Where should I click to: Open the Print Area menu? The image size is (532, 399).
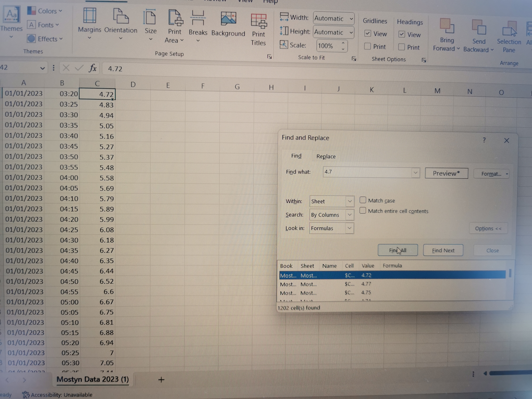click(174, 26)
